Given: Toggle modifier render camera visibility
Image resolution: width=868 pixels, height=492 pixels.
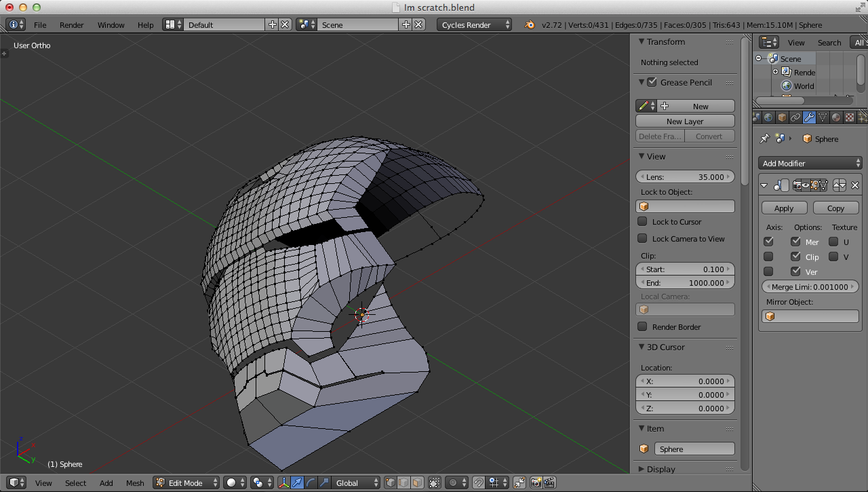Looking at the screenshot, I should (x=797, y=185).
